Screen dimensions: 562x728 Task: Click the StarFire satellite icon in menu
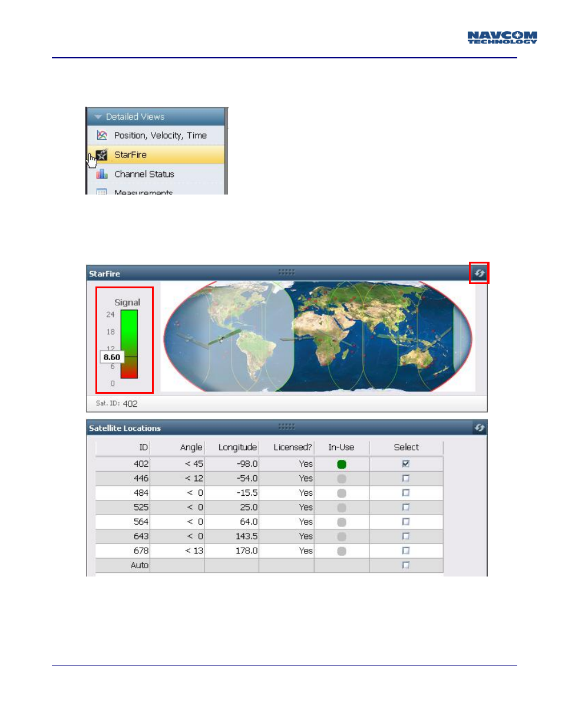(102, 155)
